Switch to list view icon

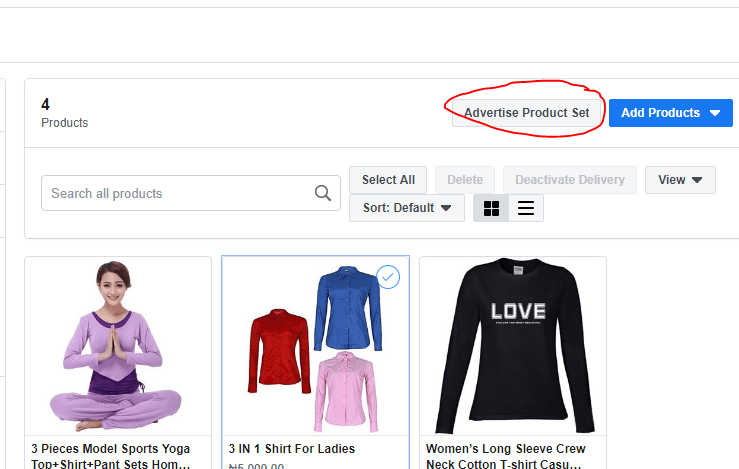click(x=526, y=208)
